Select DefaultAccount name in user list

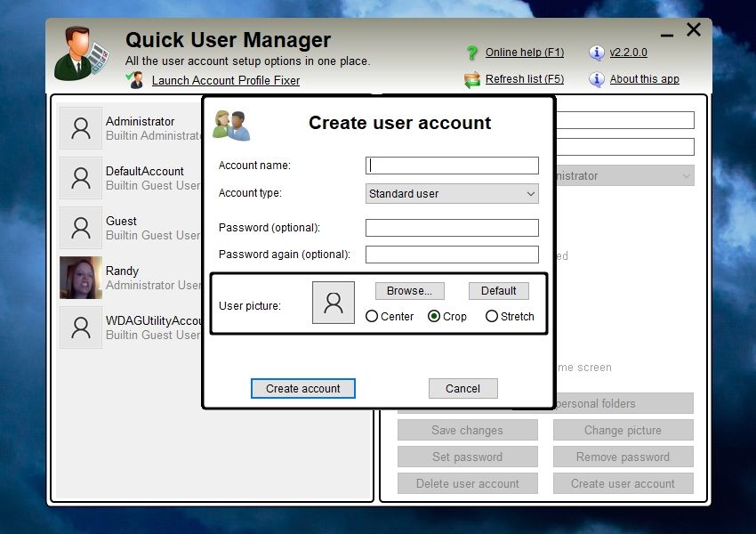tap(145, 171)
